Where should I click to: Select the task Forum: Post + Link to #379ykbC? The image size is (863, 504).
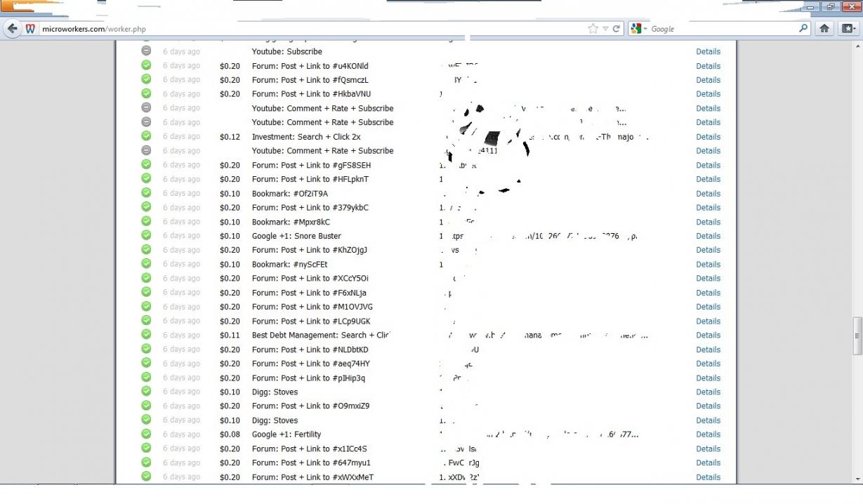[310, 208]
